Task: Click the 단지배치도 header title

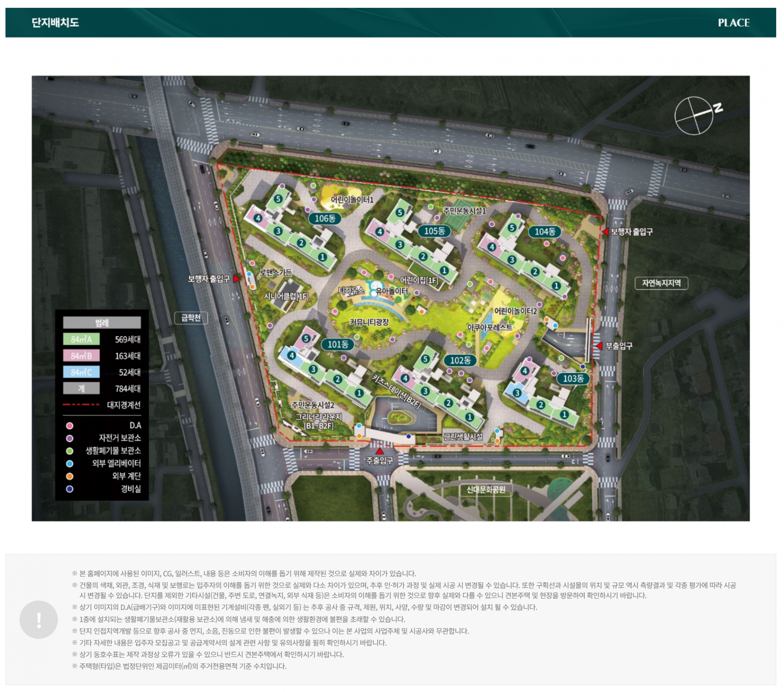Action: 56,22
